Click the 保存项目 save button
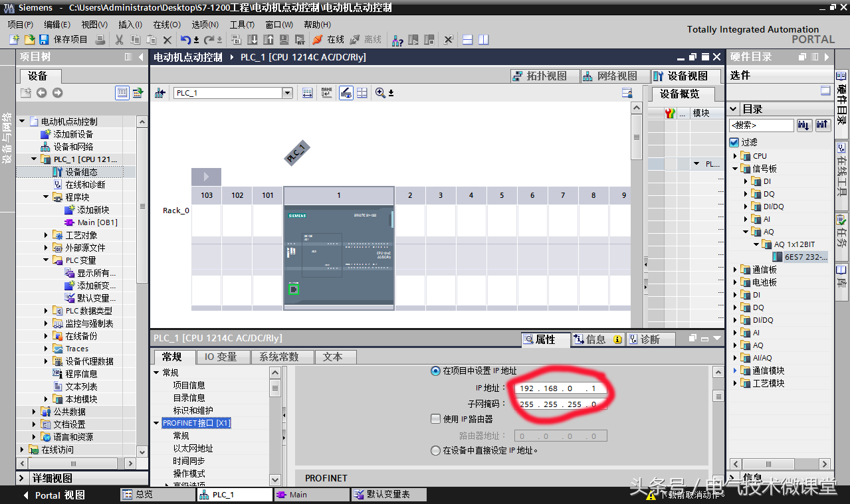This screenshot has width=850, height=504. [63, 40]
